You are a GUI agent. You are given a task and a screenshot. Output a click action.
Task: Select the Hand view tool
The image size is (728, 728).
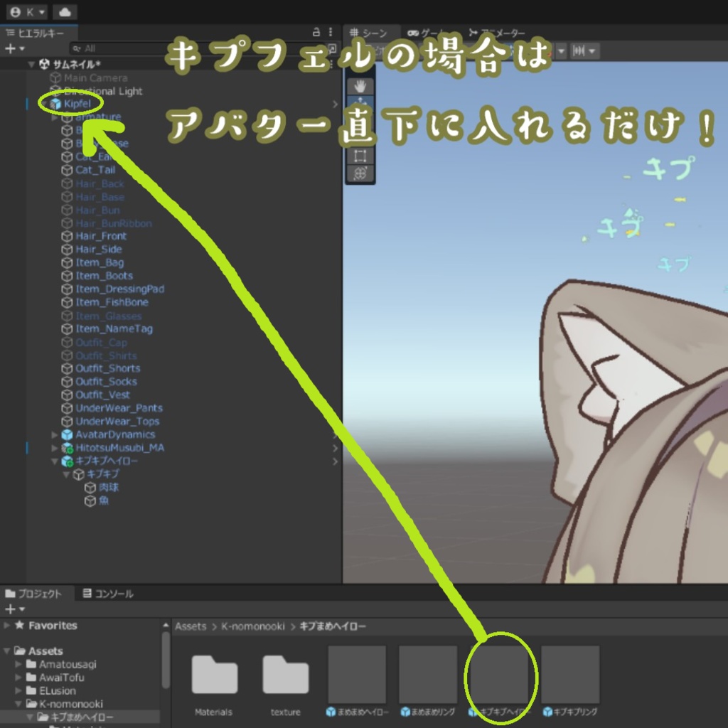click(360, 86)
